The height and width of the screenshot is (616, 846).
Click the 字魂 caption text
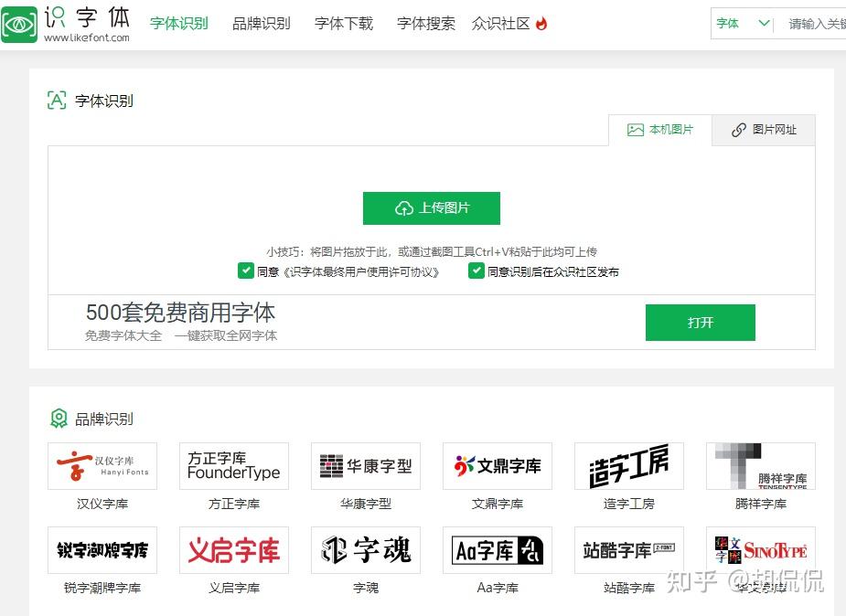tap(366, 588)
